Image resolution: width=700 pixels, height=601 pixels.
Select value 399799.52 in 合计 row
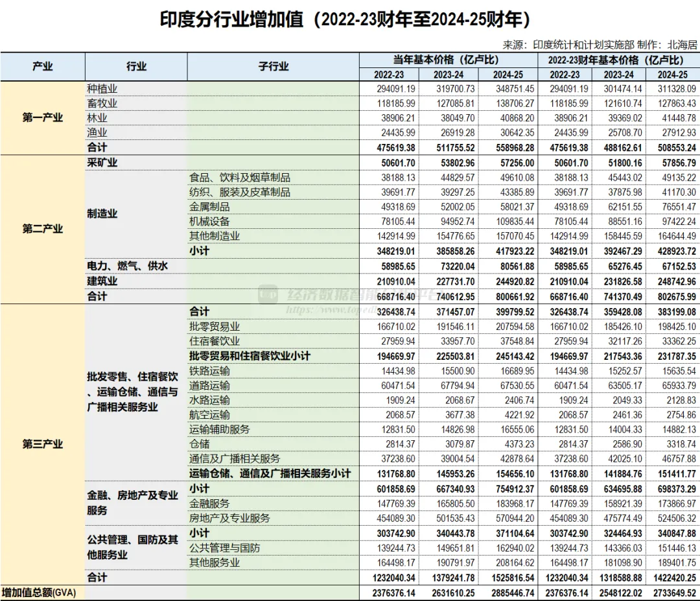(x=515, y=312)
